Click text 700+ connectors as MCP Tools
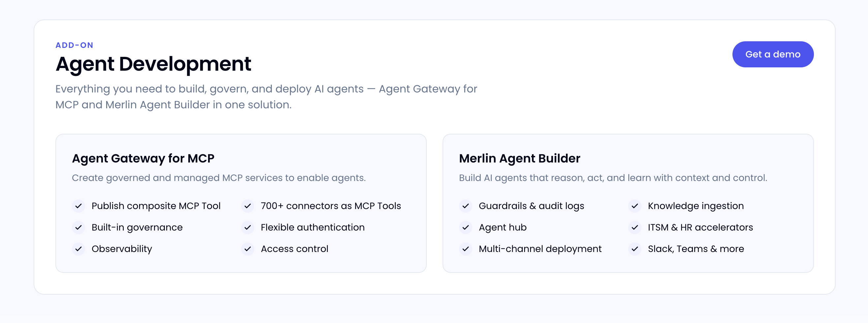Viewport: 868px width, 323px height. pos(331,206)
